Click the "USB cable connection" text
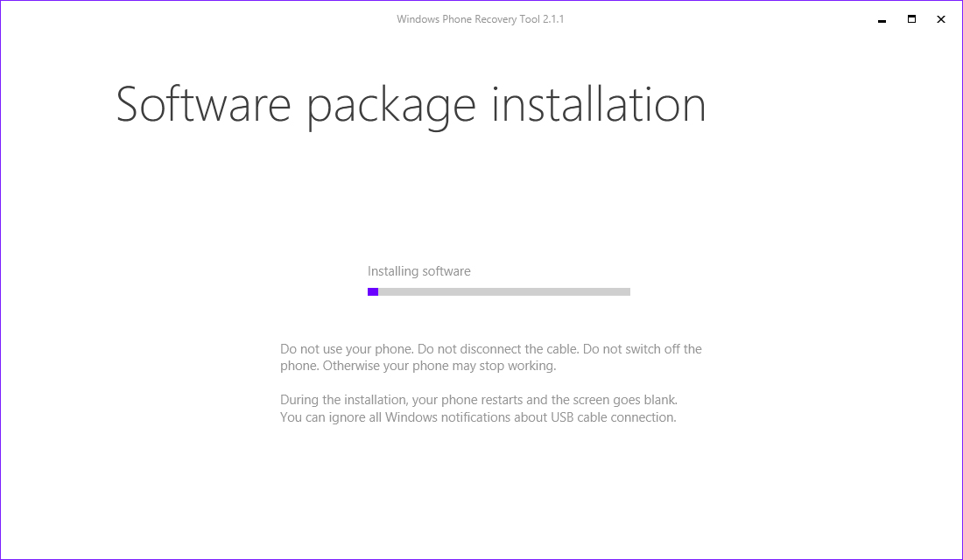Viewport: 963px width, 560px height. point(613,417)
